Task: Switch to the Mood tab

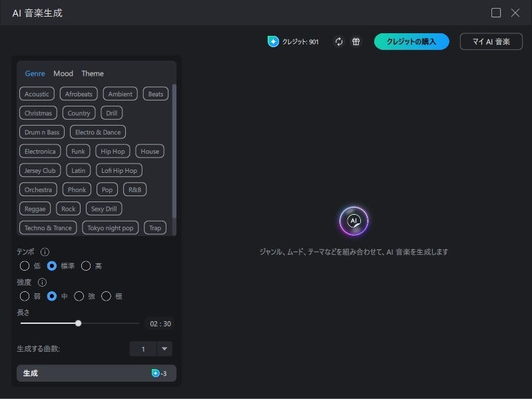Action: [x=63, y=74]
